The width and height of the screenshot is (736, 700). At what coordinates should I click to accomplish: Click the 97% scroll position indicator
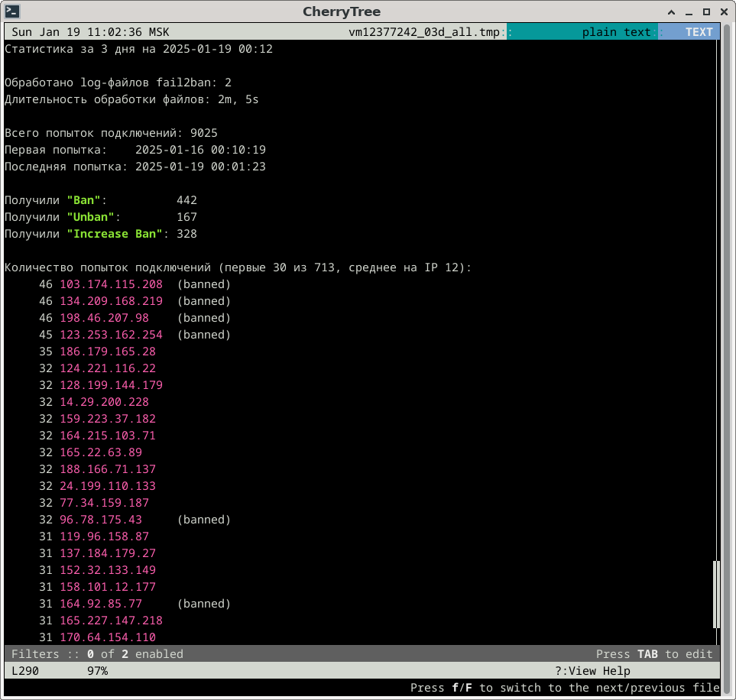(97, 671)
